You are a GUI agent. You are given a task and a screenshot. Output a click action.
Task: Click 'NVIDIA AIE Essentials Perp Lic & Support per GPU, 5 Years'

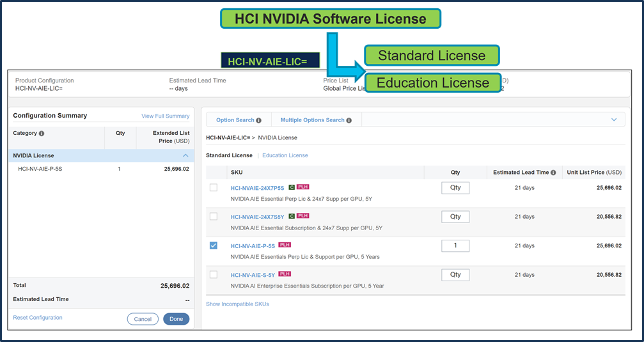[x=305, y=257]
